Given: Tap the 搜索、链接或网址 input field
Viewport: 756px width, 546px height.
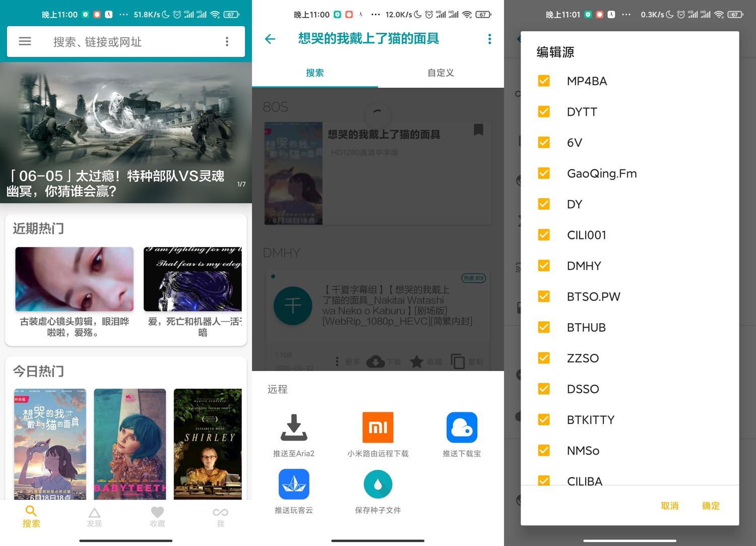Looking at the screenshot, I should (x=126, y=42).
